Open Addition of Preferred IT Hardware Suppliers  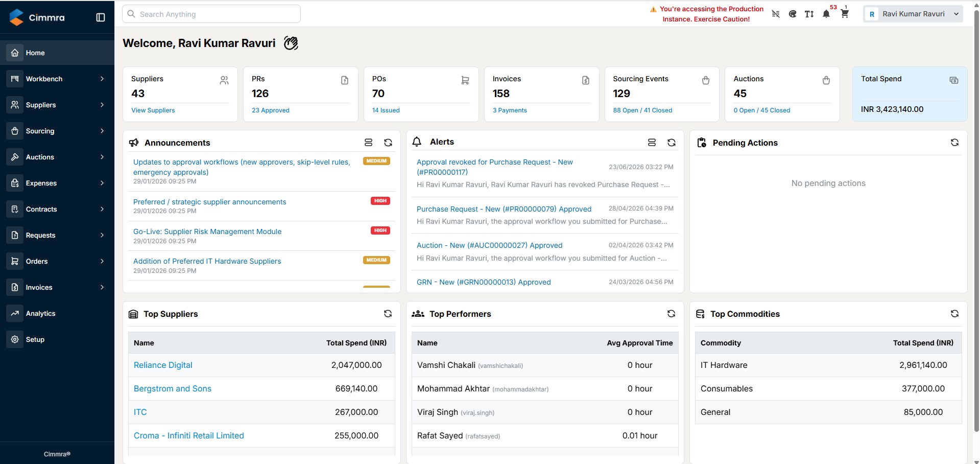coord(207,261)
